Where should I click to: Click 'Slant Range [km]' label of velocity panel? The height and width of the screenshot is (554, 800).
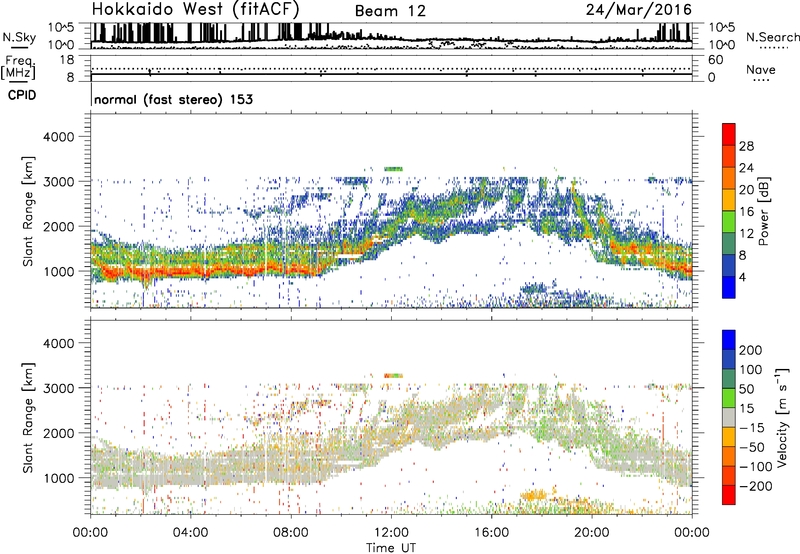(28, 418)
